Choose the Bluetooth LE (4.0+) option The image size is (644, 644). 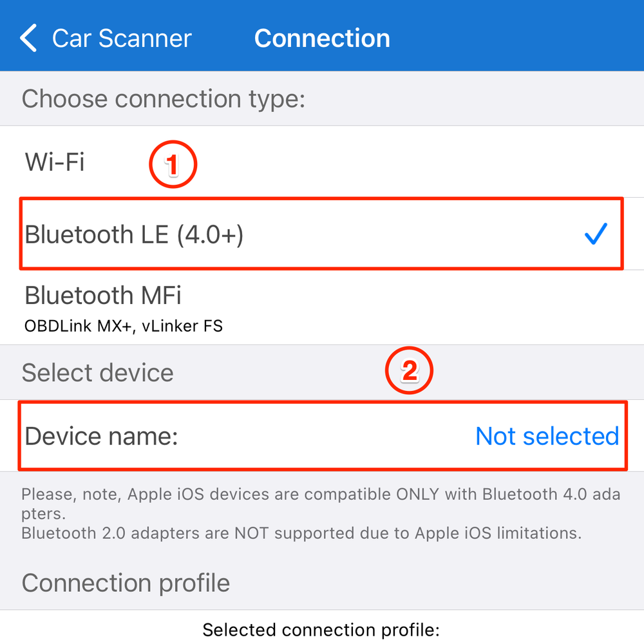(x=134, y=235)
